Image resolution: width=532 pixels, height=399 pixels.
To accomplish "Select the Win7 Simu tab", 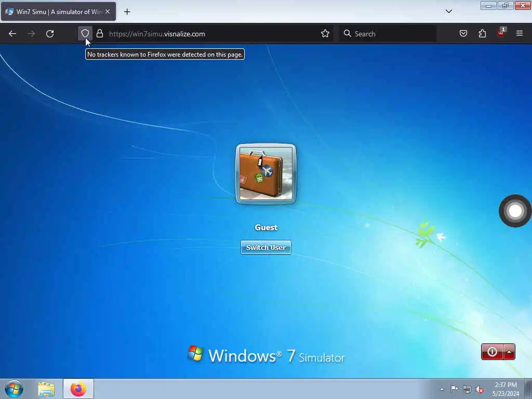I will [58, 11].
